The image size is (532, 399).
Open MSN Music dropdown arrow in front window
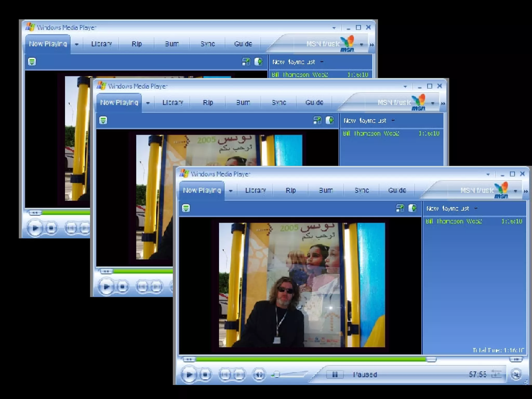click(x=515, y=191)
